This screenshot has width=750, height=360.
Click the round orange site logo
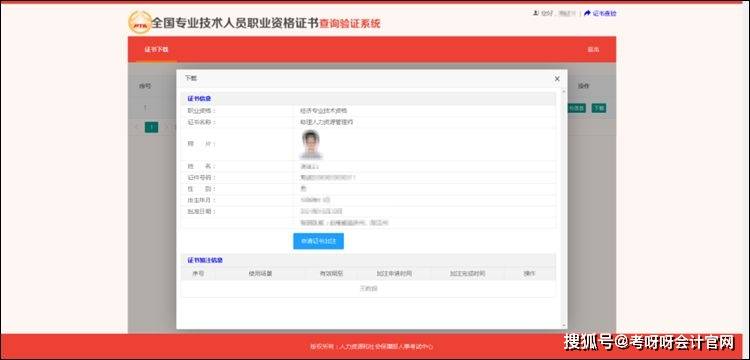[140, 22]
